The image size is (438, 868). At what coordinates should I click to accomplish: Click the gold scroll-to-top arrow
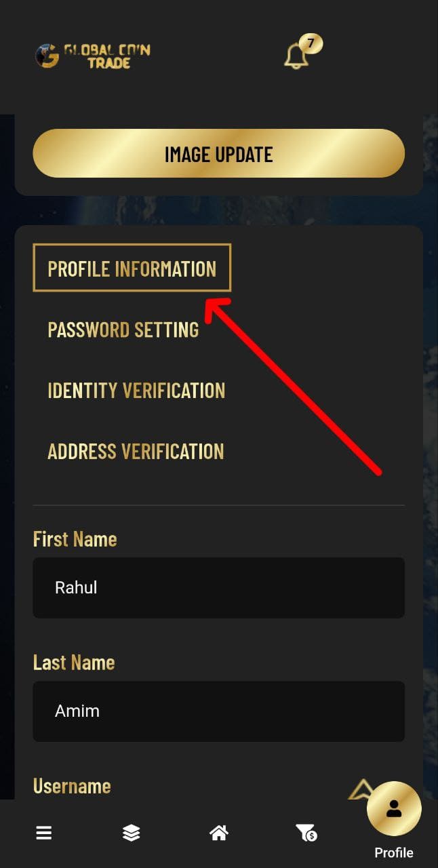click(361, 789)
